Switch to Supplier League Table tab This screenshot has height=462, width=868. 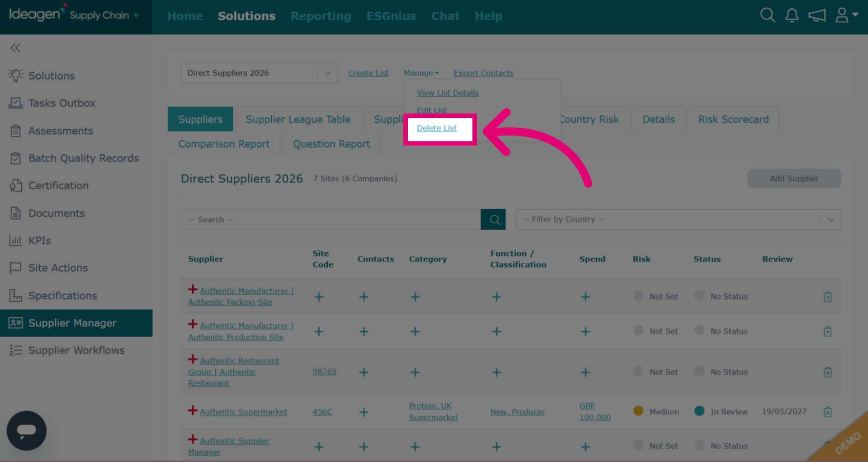click(298, 119)
